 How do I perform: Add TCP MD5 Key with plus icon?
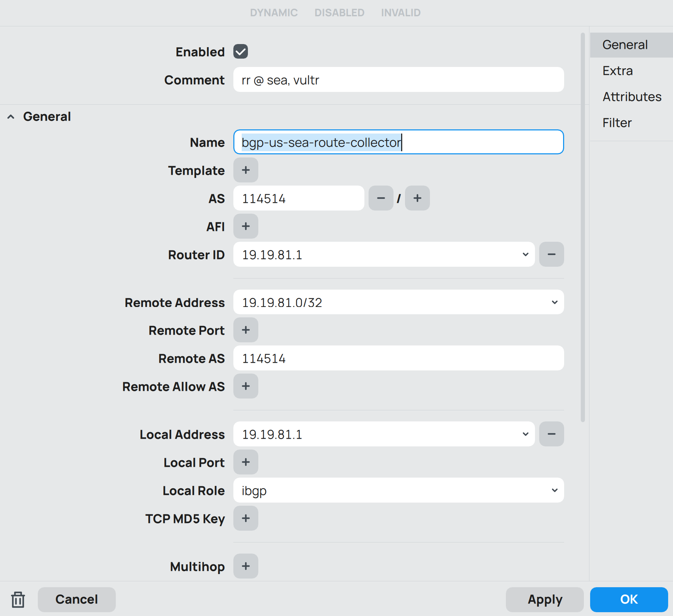[245, 518]
